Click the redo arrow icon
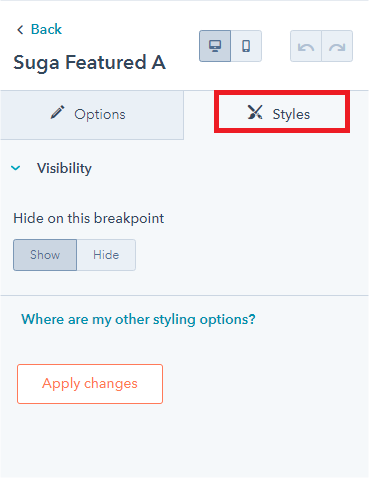369x478 pixels. tap(337, 47)
